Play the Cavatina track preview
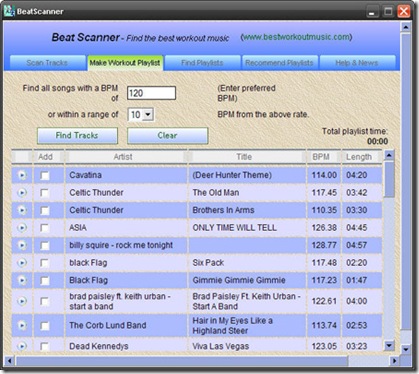419x374 pixels. 22,175
